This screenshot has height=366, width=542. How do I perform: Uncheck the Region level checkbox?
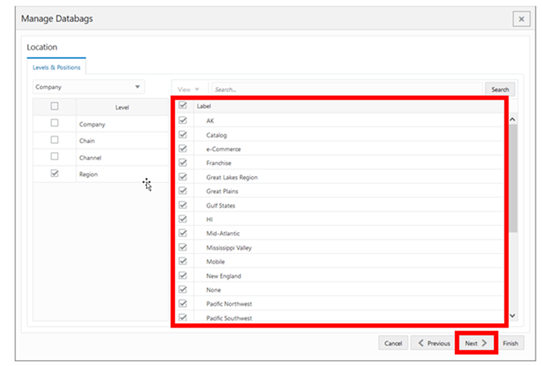tap(55, 173)
